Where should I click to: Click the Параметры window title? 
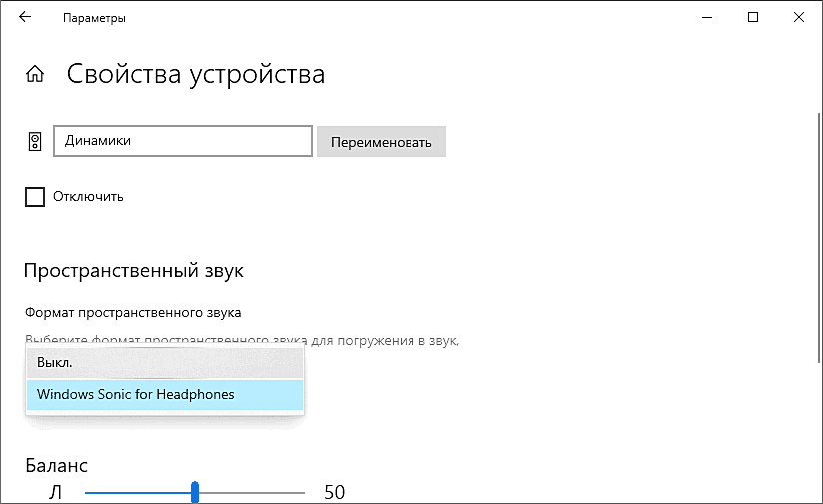(94, 18)
